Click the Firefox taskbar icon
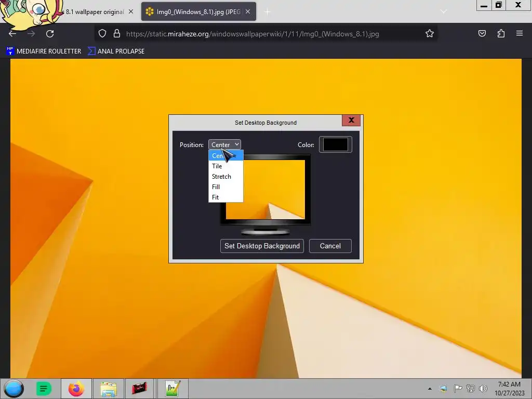Viewport: 532px width, 399px height. (x=76, y=389)
